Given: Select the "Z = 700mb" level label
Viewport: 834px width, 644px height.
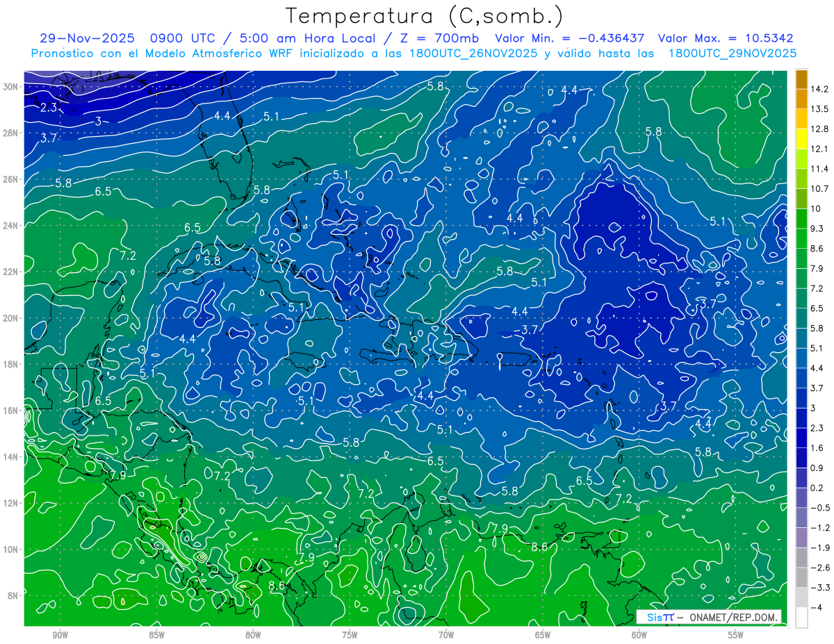Looking at the screenshot, I should (436, 38).
